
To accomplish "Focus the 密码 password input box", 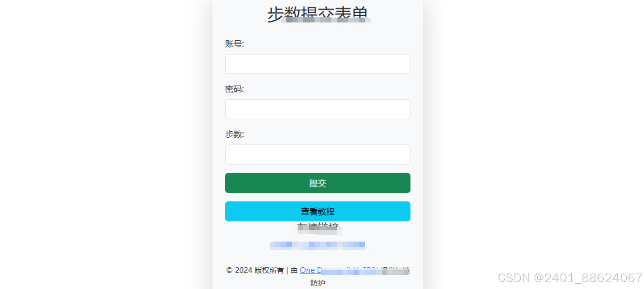I will click(x=318, y=109).
